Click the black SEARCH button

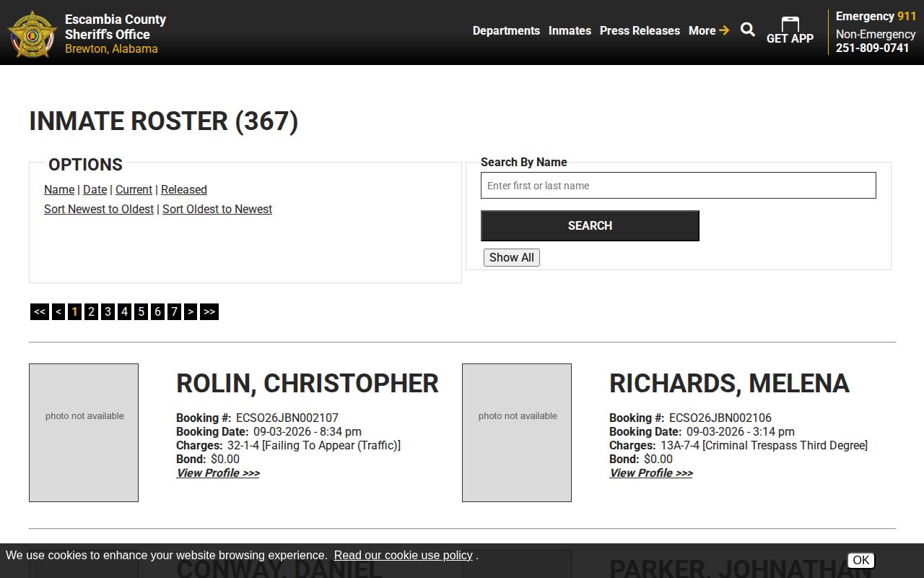590,225
